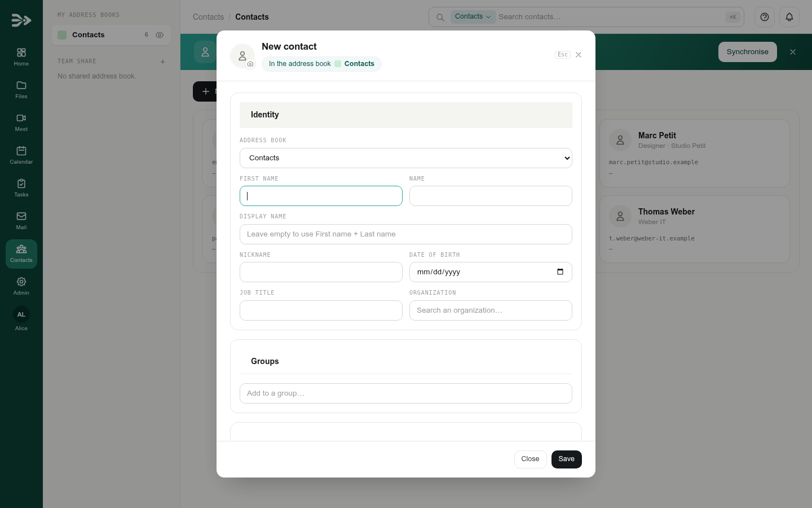
Task: Click the green Contacts color swatch in sidebar
Action: 62,35
